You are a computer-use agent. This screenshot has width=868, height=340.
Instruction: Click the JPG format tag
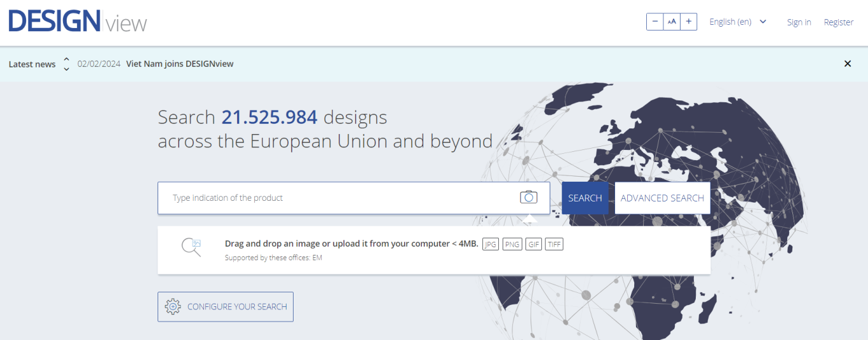pos(491,244)
